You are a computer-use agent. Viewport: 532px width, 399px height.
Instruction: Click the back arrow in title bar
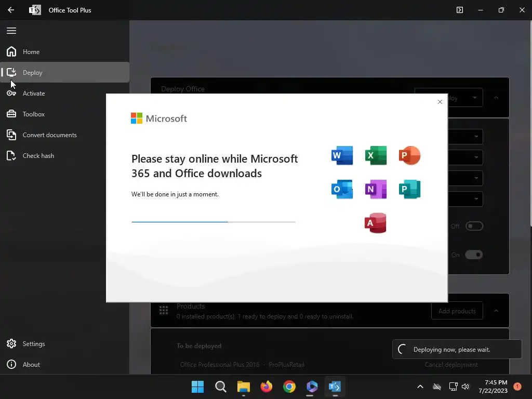11,10
